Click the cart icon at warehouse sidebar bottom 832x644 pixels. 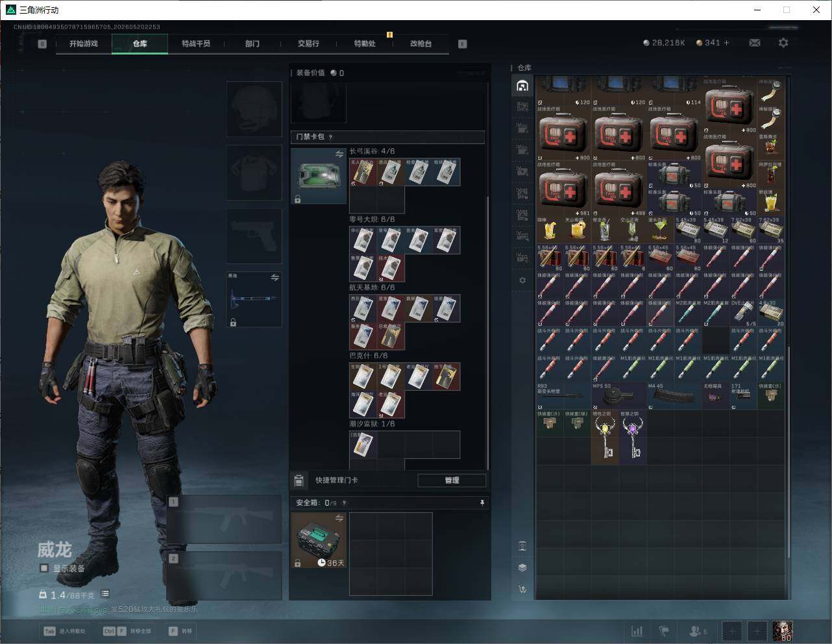click(522, 589)
